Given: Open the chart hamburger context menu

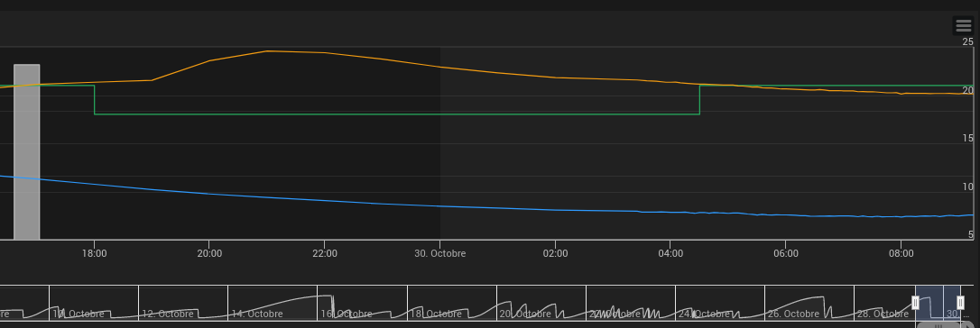Looking at the screenshot, I should [963, 25].
